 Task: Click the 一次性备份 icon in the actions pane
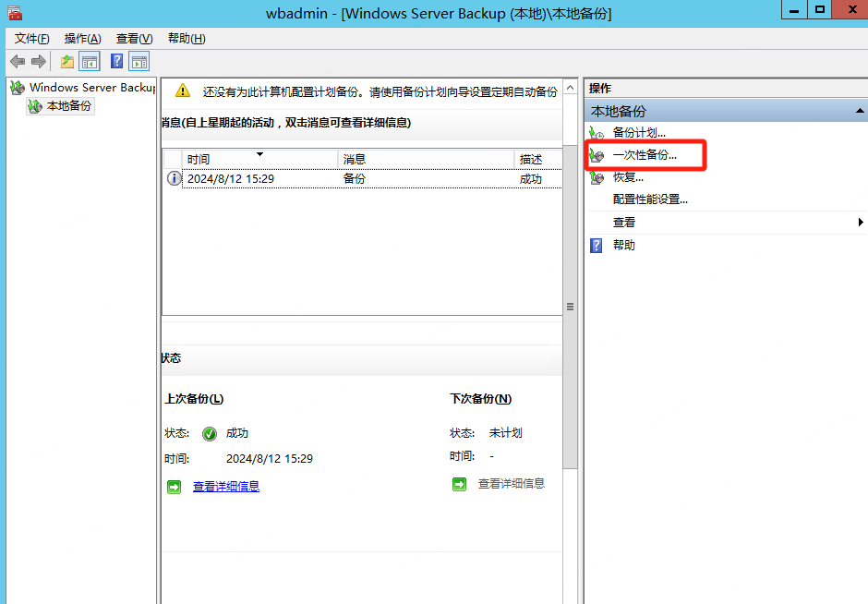(x=597, y=155)
